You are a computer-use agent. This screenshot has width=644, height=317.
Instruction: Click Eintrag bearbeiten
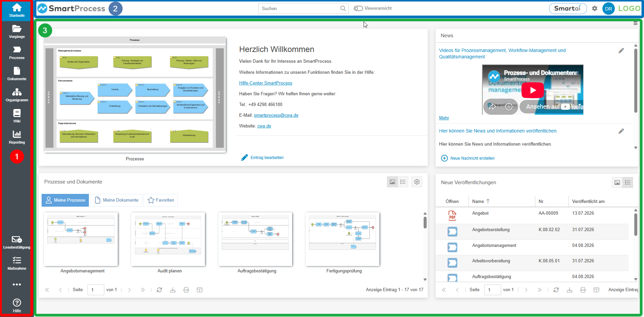262,158
